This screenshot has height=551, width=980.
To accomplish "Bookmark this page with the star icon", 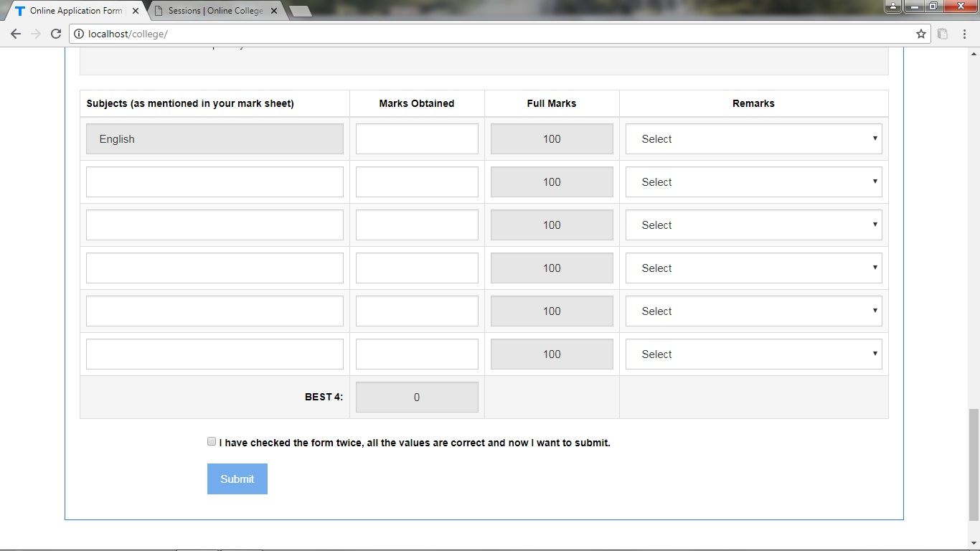I will pos(921,34).
